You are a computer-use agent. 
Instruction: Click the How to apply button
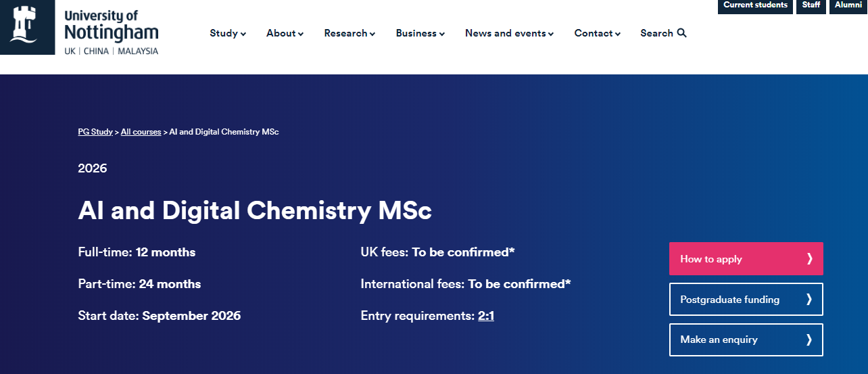coord(746,259)
